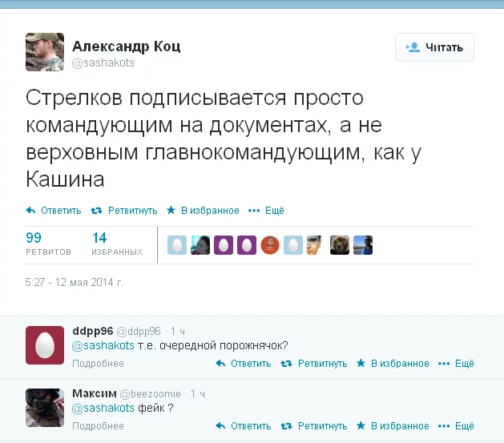Open Александр Коц profile avatar
Viewport: 504px width, 443px height.
(45, 52)
